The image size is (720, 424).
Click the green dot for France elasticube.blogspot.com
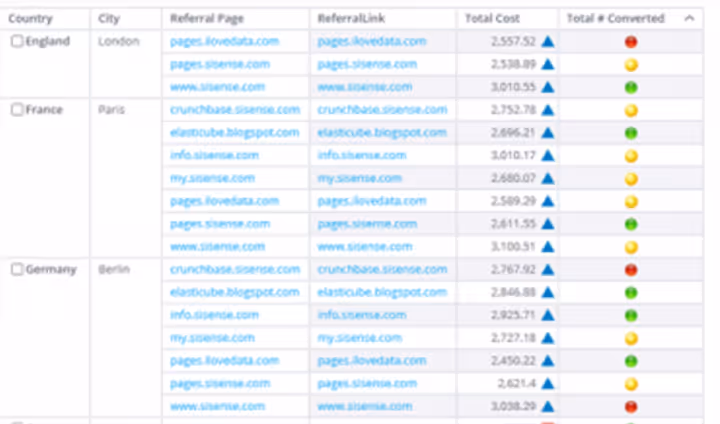click(631, 133)
